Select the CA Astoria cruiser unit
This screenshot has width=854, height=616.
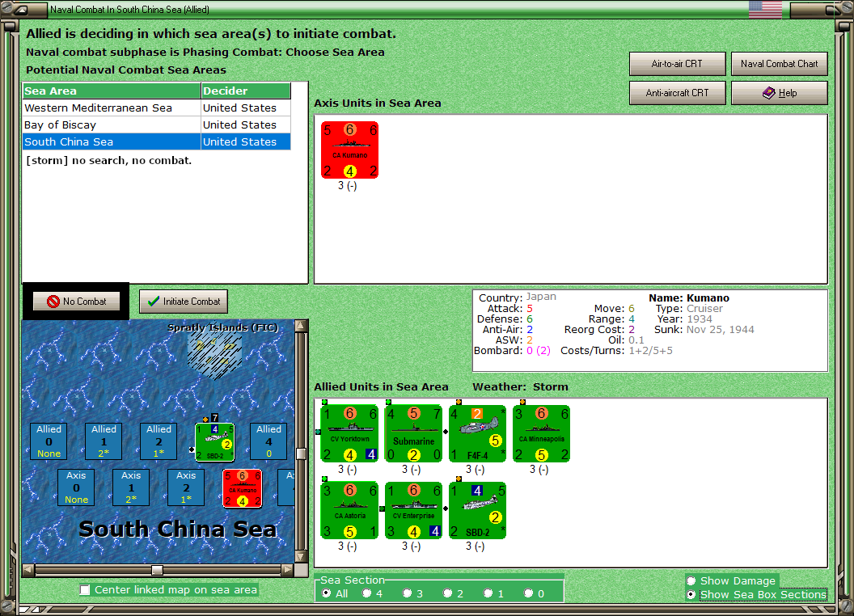349,510
